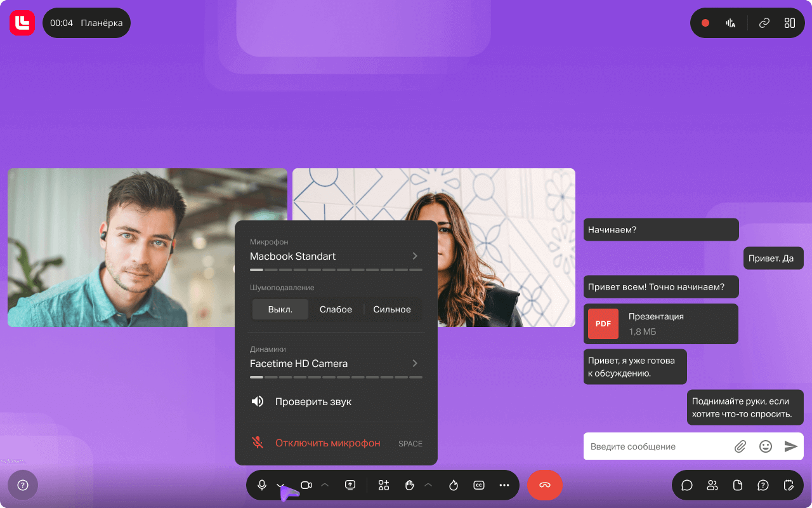812x508 pixels.
Task: Select Слабое noise suppression option
Action: pyautogui.click(x=336, y=309)
